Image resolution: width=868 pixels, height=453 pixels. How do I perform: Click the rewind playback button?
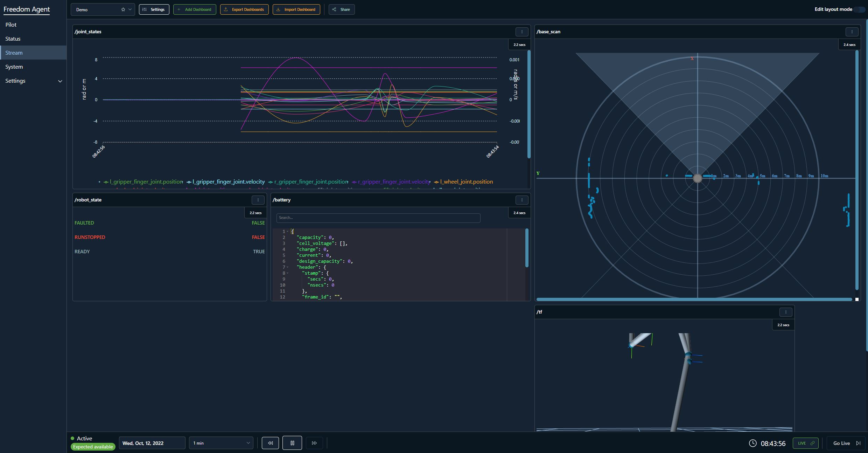coord(270,443)
